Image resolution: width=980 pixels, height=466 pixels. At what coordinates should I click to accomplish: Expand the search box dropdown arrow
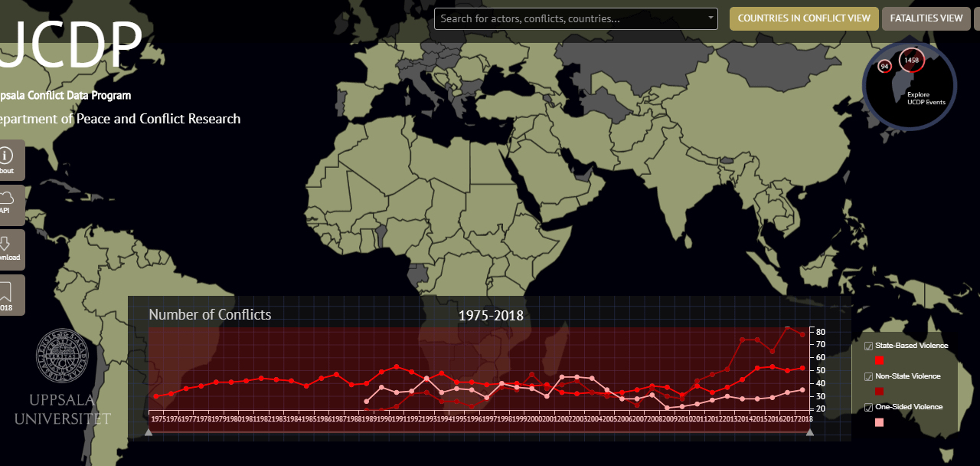710,18
